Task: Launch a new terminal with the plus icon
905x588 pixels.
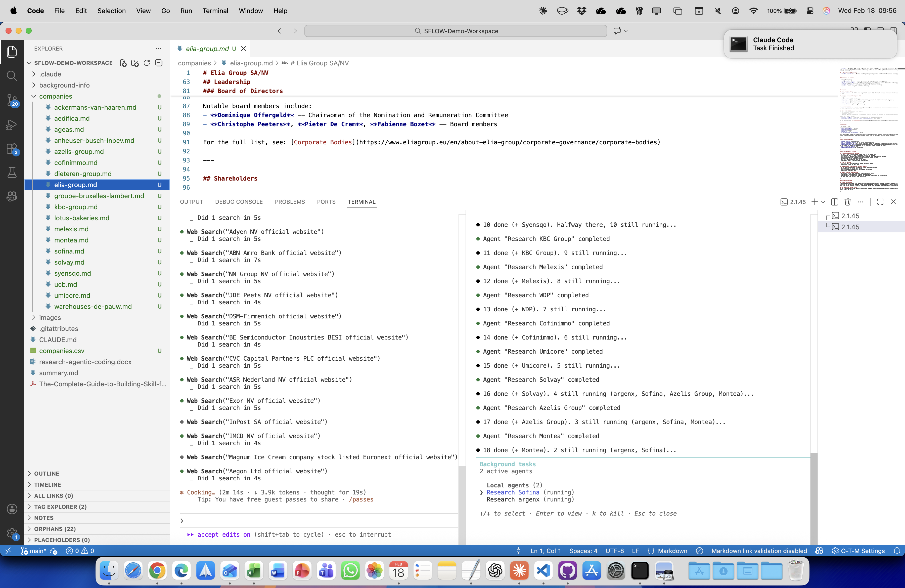Action: (x=815, y=202)
